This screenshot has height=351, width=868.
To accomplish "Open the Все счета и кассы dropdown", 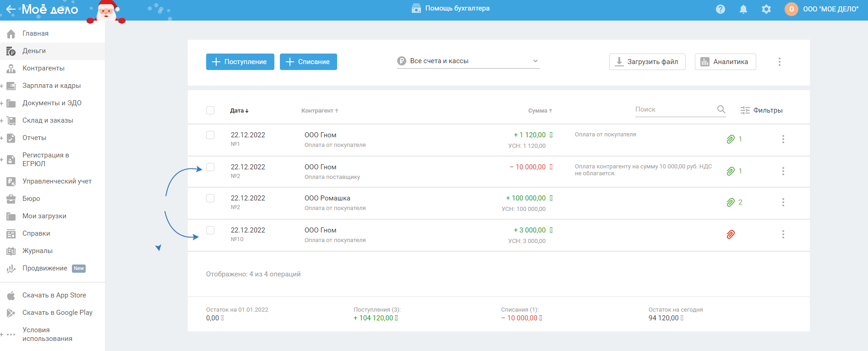I will pyautogui.click(x=468, y=61).
